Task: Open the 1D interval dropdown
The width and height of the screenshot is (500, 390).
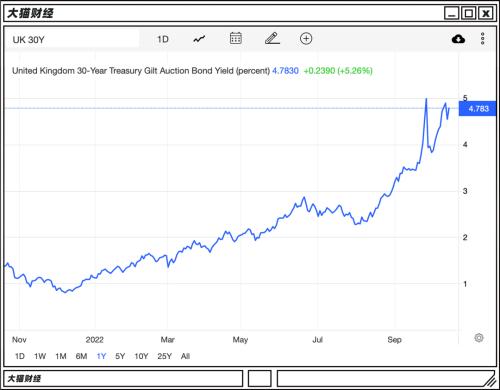Action: (163, 39)
